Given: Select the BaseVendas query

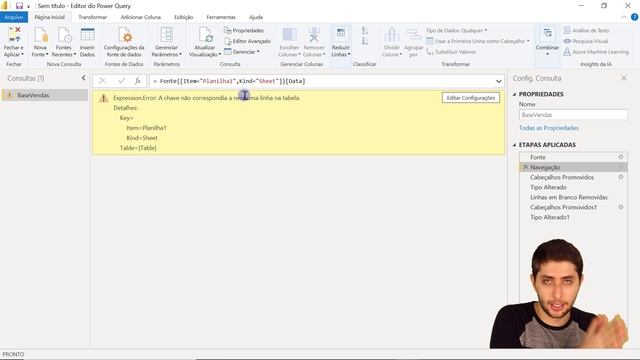Looking at the screenshot, I should coord(44,95).
